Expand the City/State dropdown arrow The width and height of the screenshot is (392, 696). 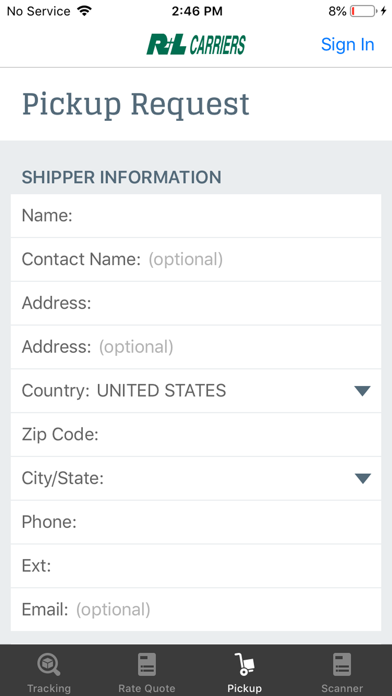pyautogui.click(x=362, y=478)
